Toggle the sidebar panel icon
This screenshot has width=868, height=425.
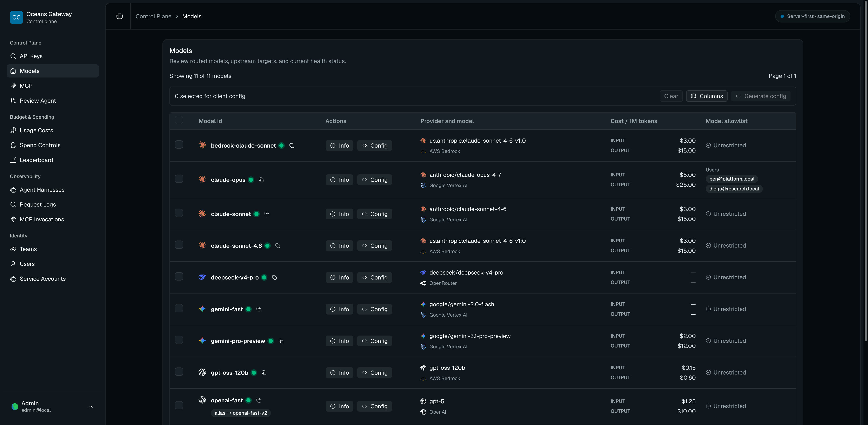[x=119, y=16]
